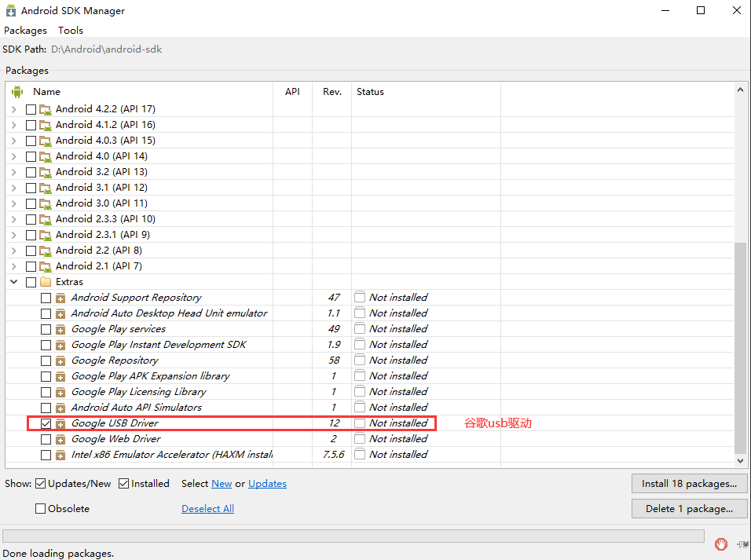Click the API column header
Screen dimensions: 751x560
292,91
